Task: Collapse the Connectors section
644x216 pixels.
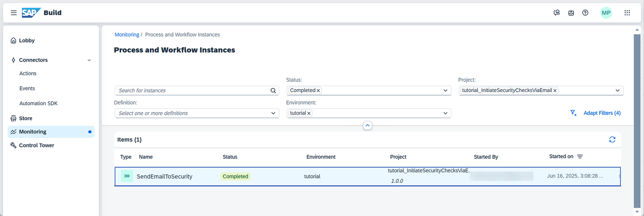Action: tap(89, 60)
